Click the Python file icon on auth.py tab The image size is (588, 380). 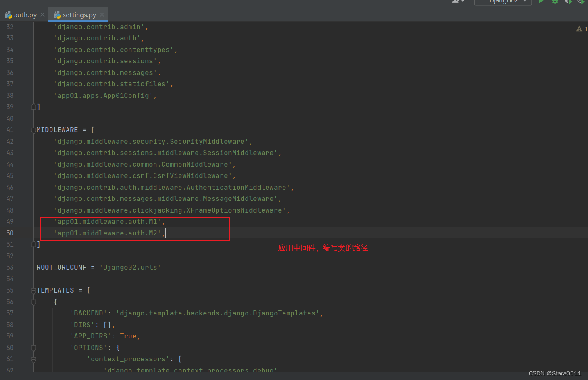[x=8, y=15]
